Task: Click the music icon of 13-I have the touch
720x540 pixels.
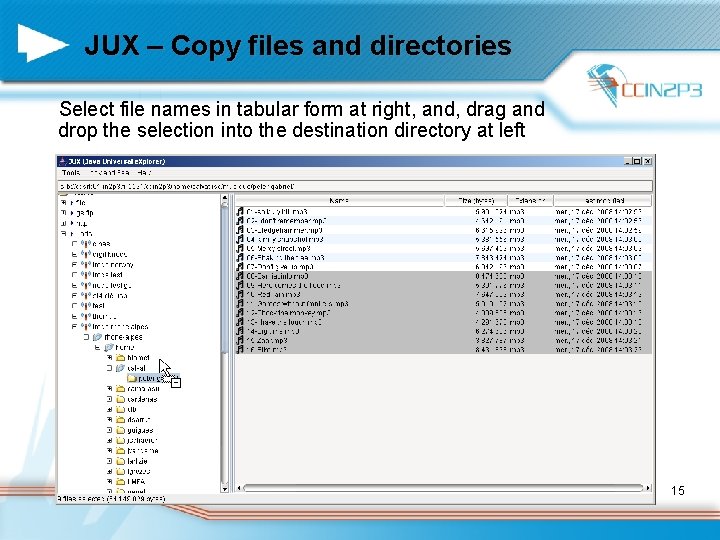Action: pos(240,322)
